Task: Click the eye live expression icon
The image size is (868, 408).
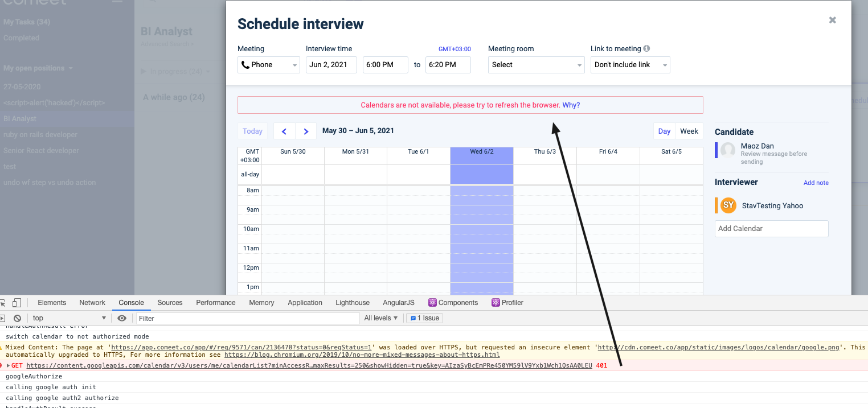Action: pyautogui.click(x=122, y=318)
